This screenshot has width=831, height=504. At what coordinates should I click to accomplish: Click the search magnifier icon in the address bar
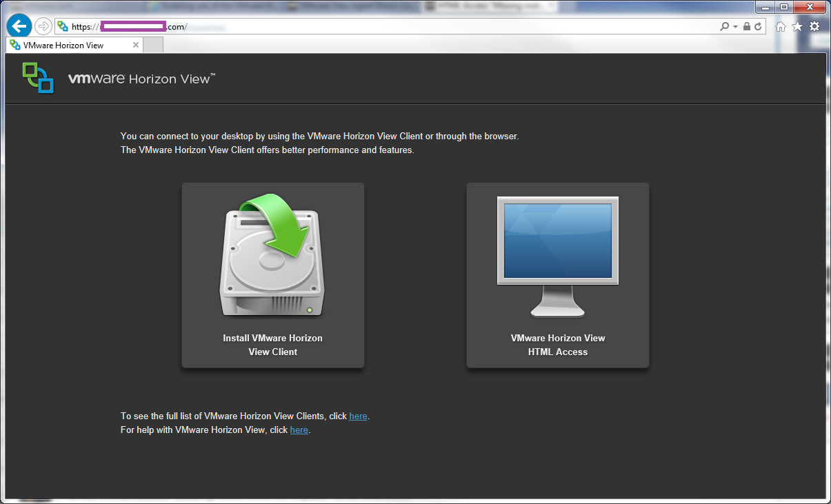point(724,26)
